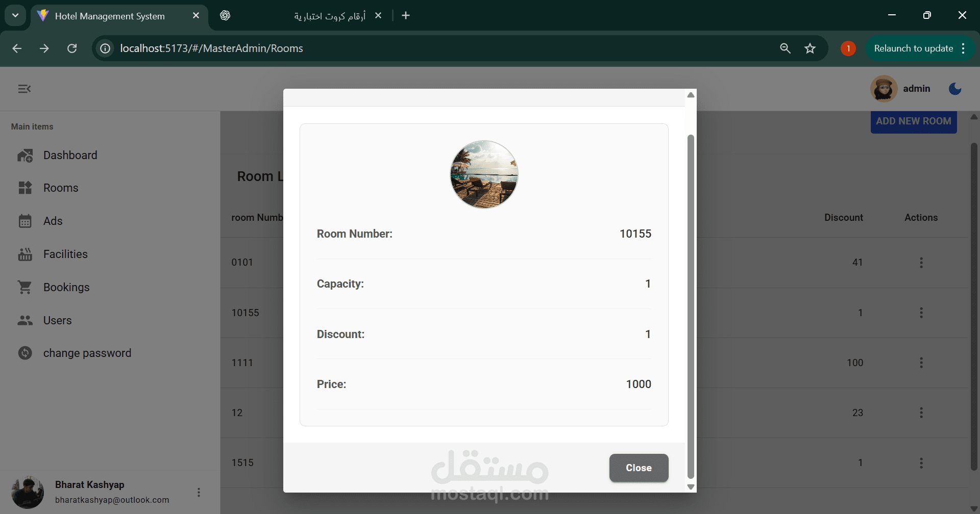Open Dashboard from the sidebar
980x514 pixels.
70,155
